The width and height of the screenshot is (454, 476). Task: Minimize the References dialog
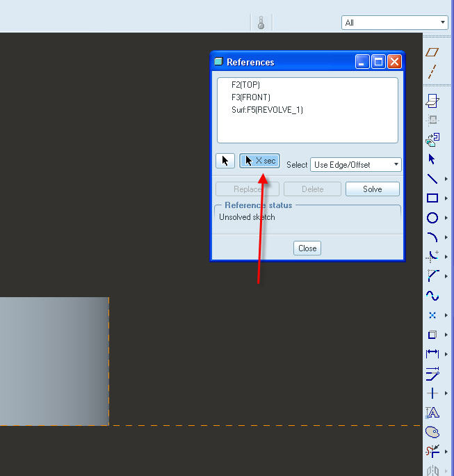[362, 62]
